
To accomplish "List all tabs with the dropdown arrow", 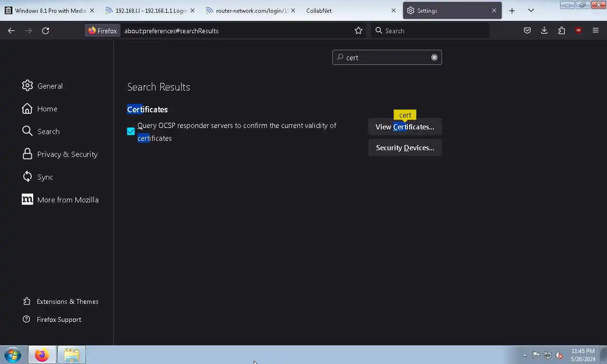I will [531, 10].
